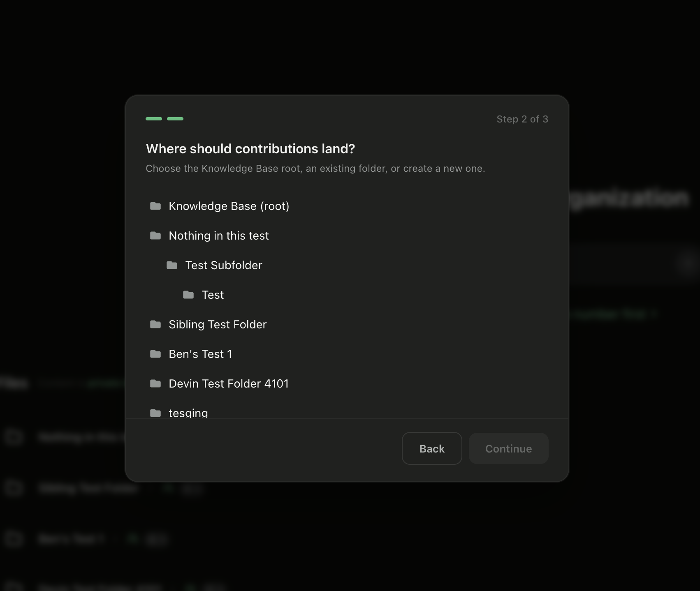Image resolution: width=700 pixels, height=591 pixels.
Task: Click the Step 2 of 3 text
Action: pos(522,119)
